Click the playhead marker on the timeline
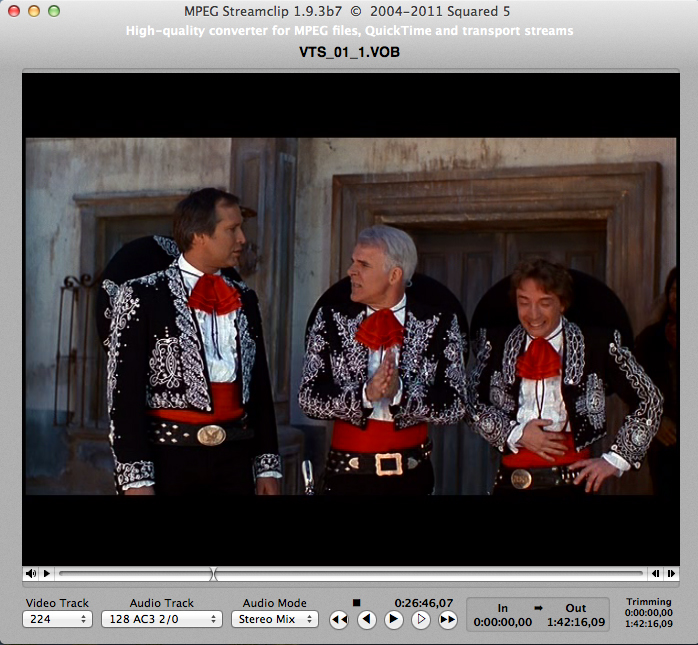Viewport: 698px width, 645px height. (x=214, y=574)
